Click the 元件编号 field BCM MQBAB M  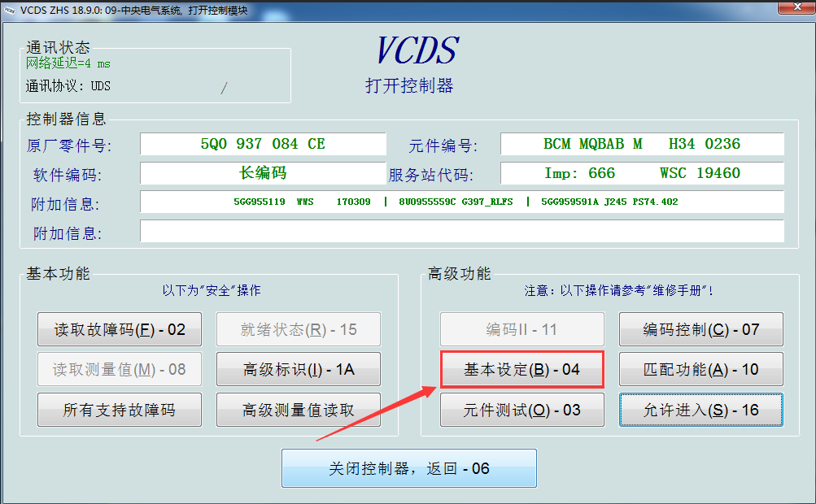[642, 144]
